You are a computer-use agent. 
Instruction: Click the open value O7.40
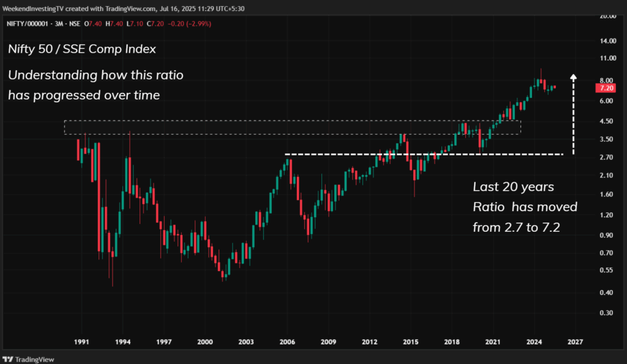93,24
